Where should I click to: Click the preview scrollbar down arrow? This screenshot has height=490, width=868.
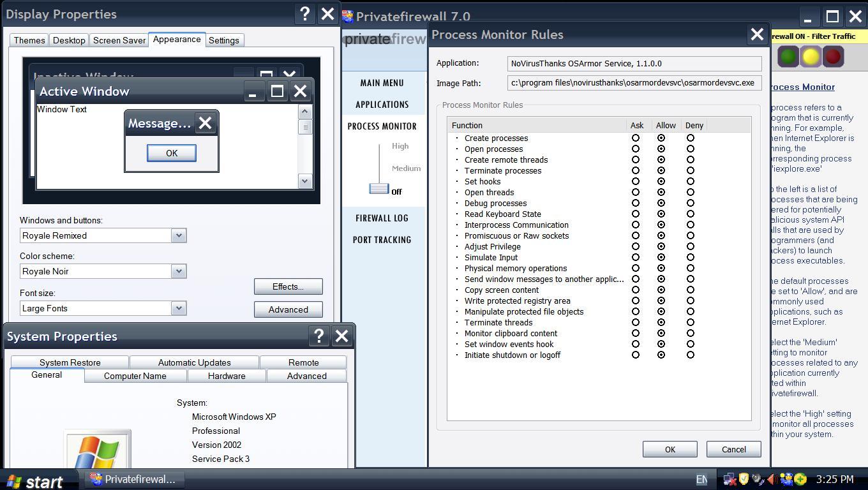pyautogui.click(x=304, y=181)
